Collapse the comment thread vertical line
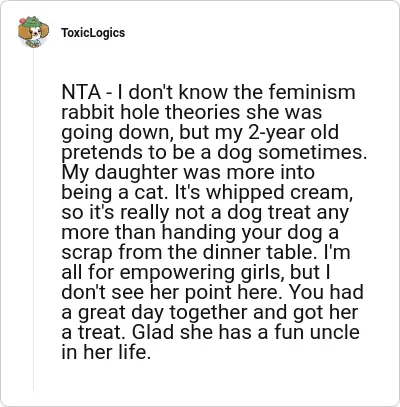Viewport: 400px width, 407px height. coord(33,220)
